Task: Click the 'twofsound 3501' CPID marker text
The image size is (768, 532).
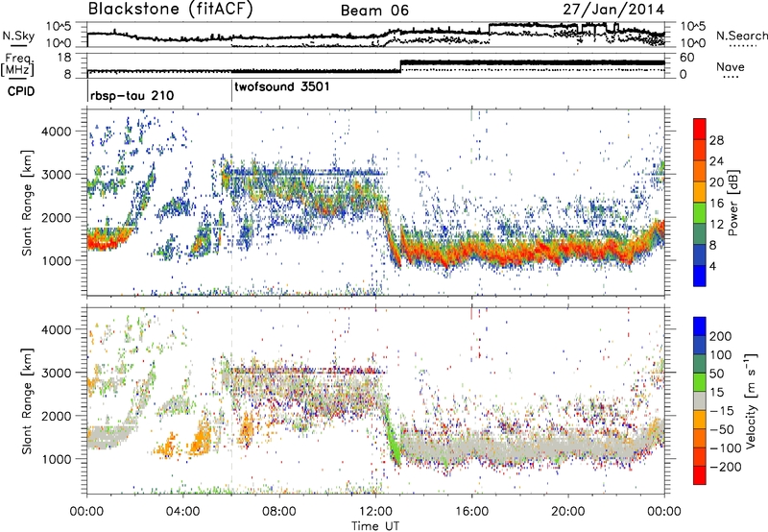Action: 282,87
